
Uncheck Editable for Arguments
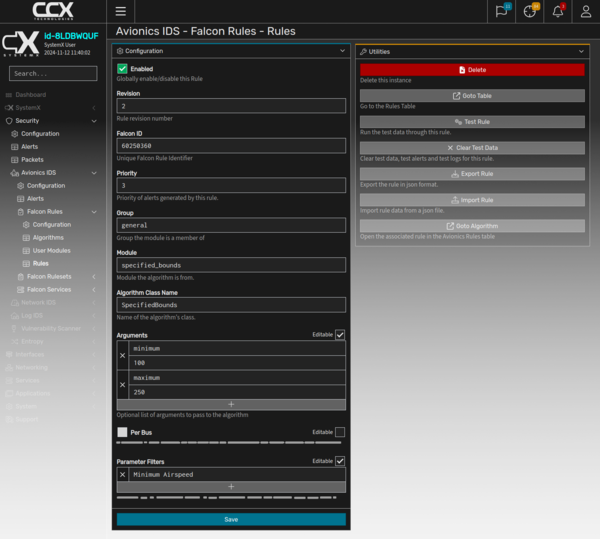pyautogui.click(x=340, y=335)
